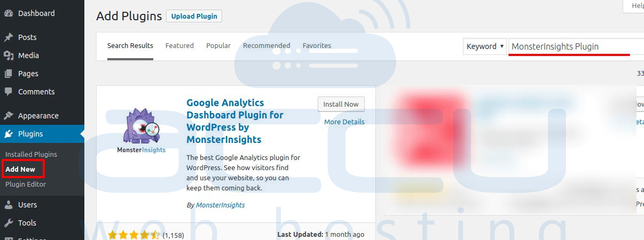Viewport: 644px width, 240px height.
Task: Click the Posts pushpin icon
Action: 9,37
